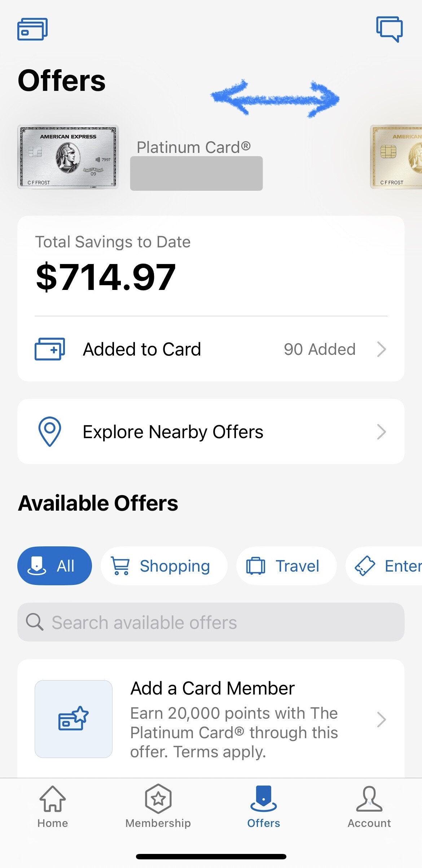Filter offers by Shopping category
422x868 pixels.
point(164,566)
